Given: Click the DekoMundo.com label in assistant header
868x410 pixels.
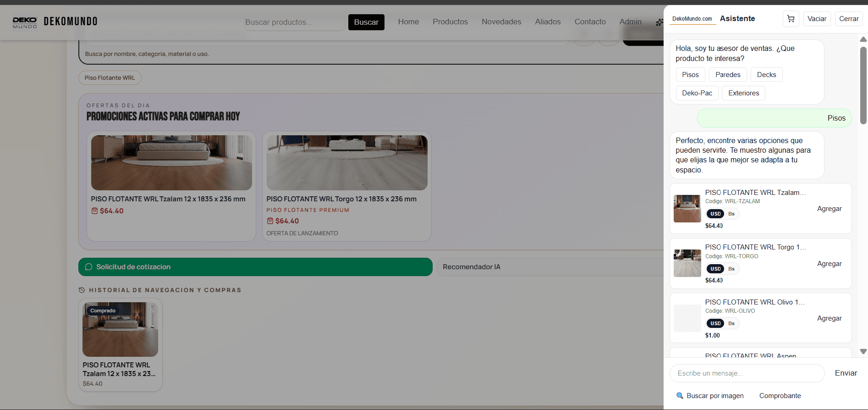Looking at the screenshot, I should click(692, 19).
